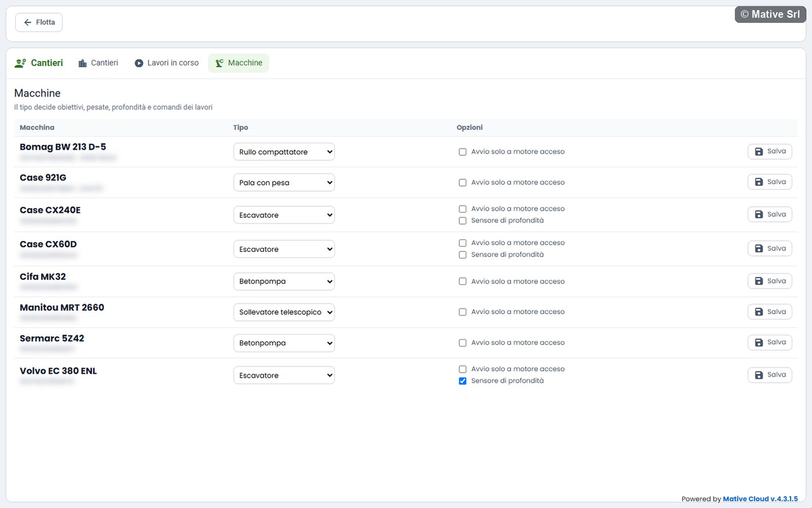Enable Avvio solo a motore acceso for Case 921G
The width and height of the screenshot is (812, 508).
coord(462,182)
